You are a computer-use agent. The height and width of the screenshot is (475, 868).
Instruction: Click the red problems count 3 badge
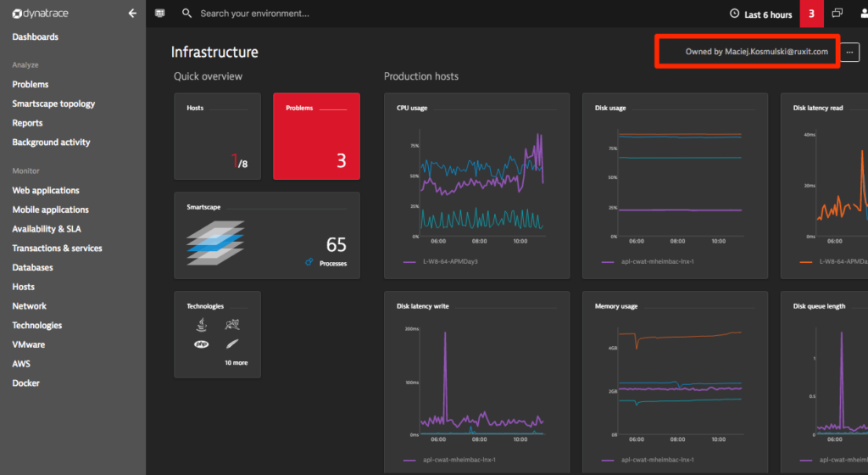click(811, 14)
